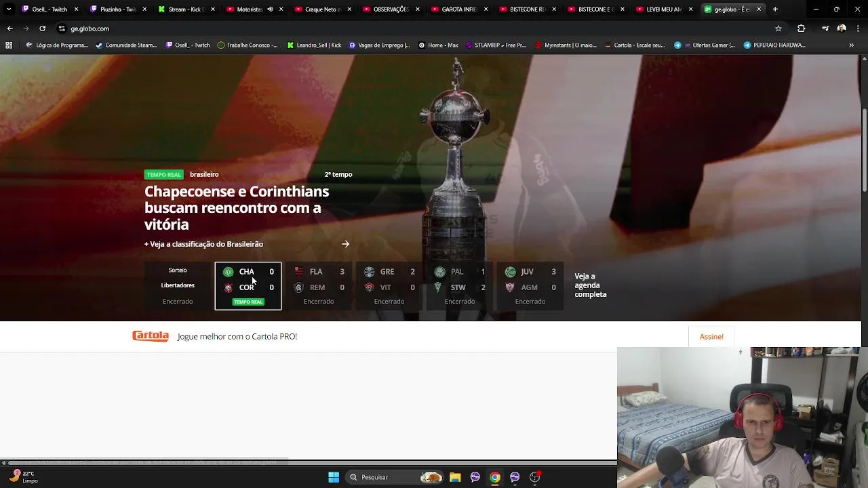The width and height of the screenshot is (868, 488).
Task: Click Jogue melhor com o Cartola PRO!
Action: (237, 336)
